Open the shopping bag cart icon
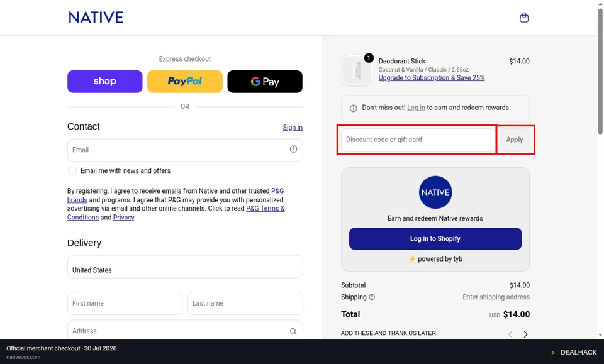This screenshot has height=364, width=604. point(524,18)
